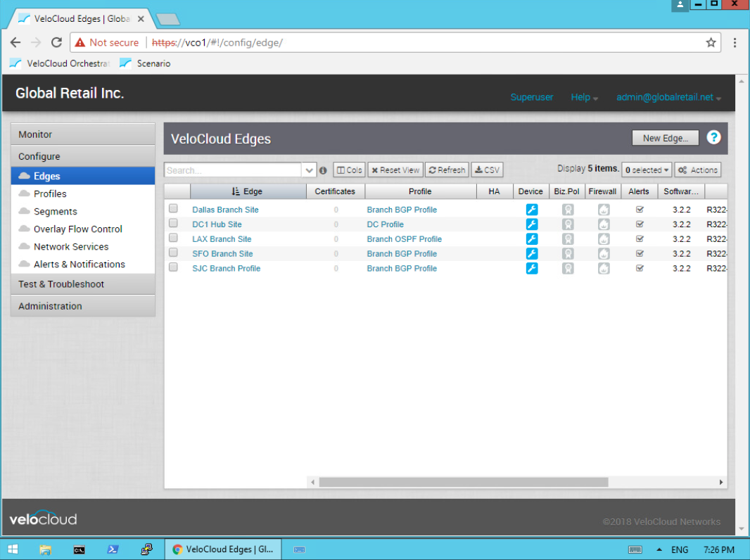Select checkbox for SFO Branch Site

click(173, 253)
